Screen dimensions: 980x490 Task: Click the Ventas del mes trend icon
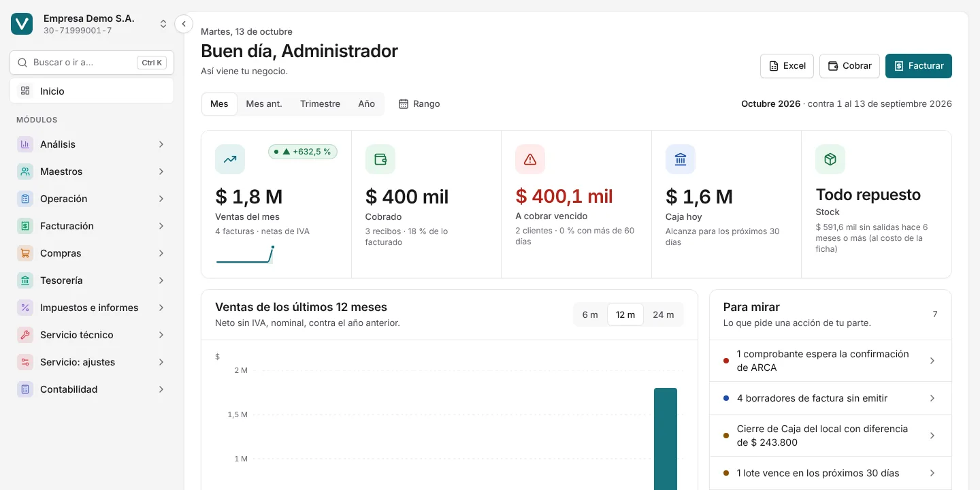click(230, 159)
